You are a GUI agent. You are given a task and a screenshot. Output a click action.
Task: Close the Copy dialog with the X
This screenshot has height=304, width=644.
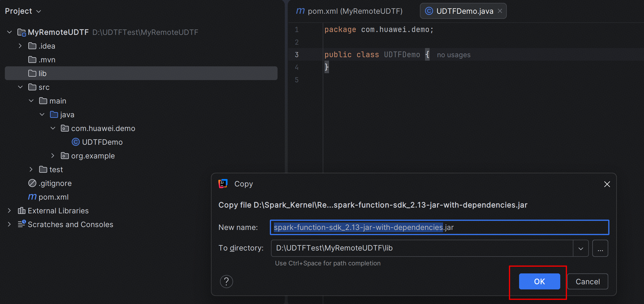[x=607, y=184]
